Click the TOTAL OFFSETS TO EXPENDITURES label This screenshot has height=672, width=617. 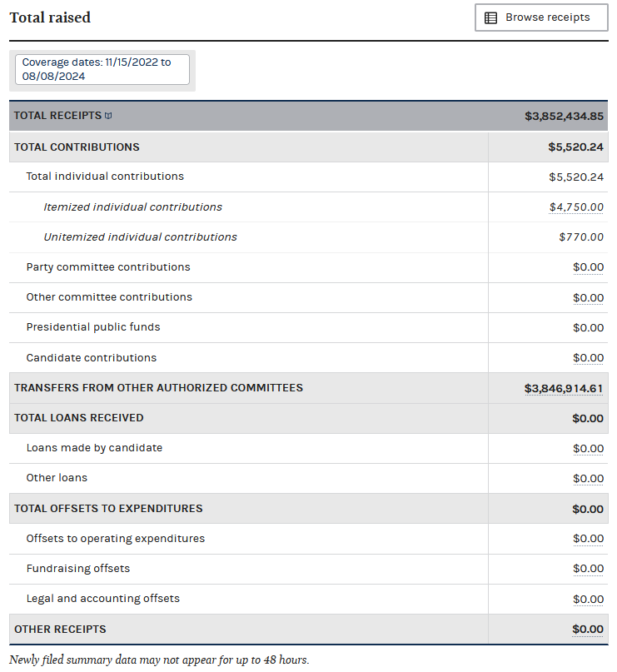(108, 509)
